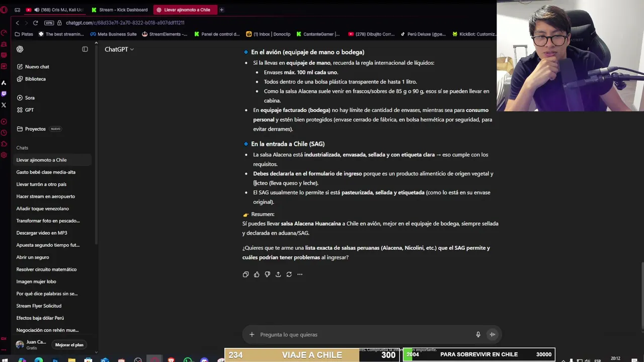644x362 pixels.
Task: Open chat 'Llevar ajinomoto a Chile'
Action: click(x=52, y=160)
